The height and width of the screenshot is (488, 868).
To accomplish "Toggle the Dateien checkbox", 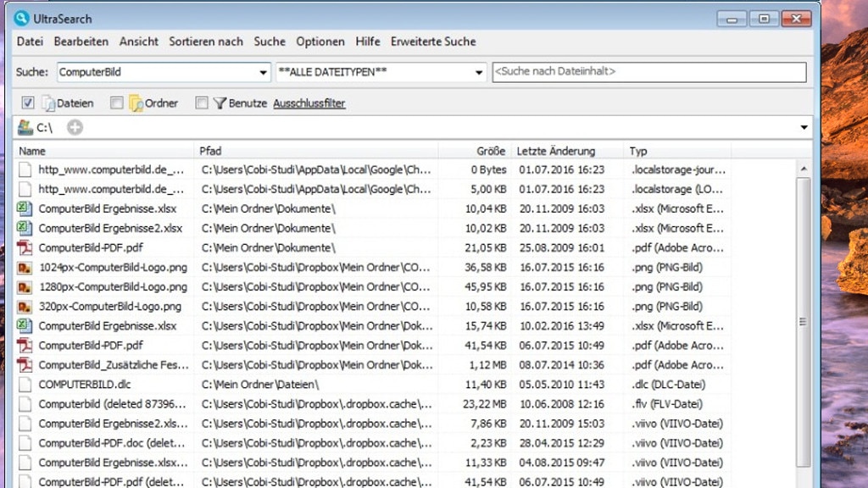I will (x=28, y=103).
